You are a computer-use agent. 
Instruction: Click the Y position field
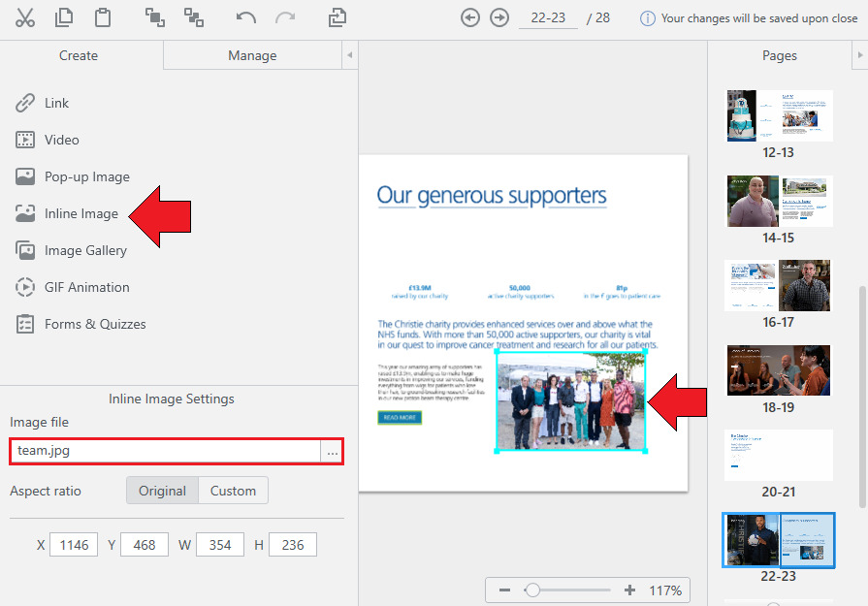(x=145, y=545)
